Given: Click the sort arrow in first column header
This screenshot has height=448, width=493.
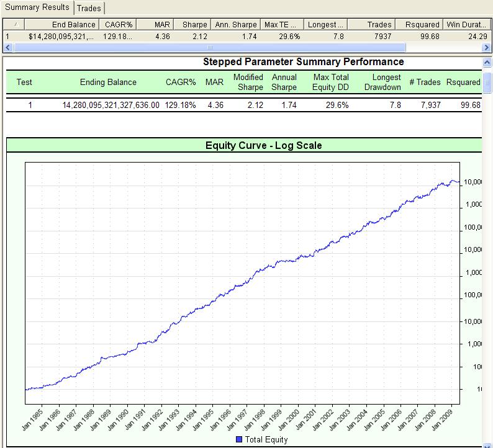Looking at the screenshot, I should point(15,25).
